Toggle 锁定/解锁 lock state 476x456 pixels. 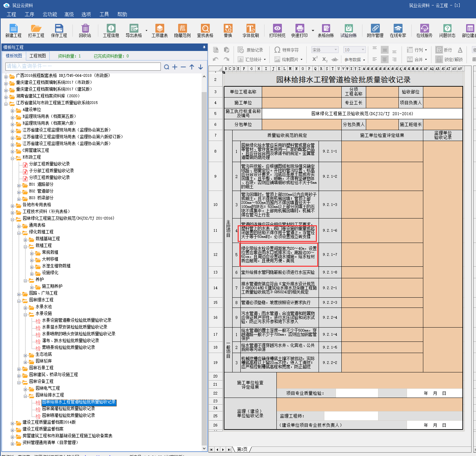(x=449, y=59)
